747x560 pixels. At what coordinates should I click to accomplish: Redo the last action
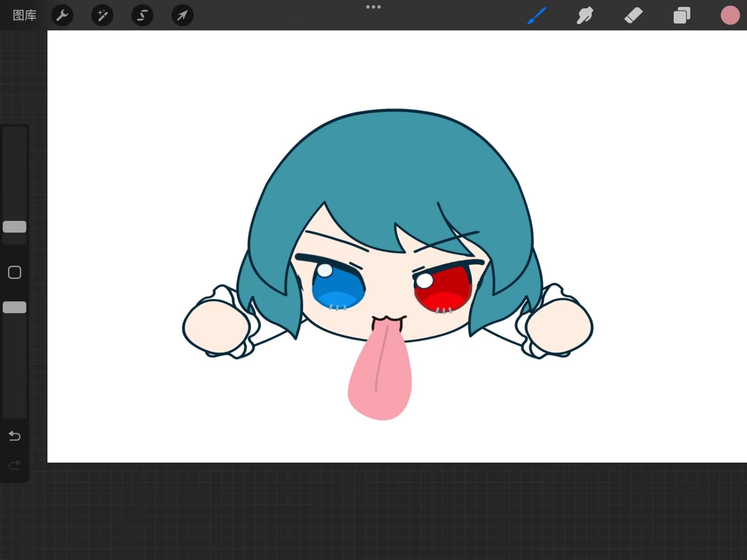[14, 465]
